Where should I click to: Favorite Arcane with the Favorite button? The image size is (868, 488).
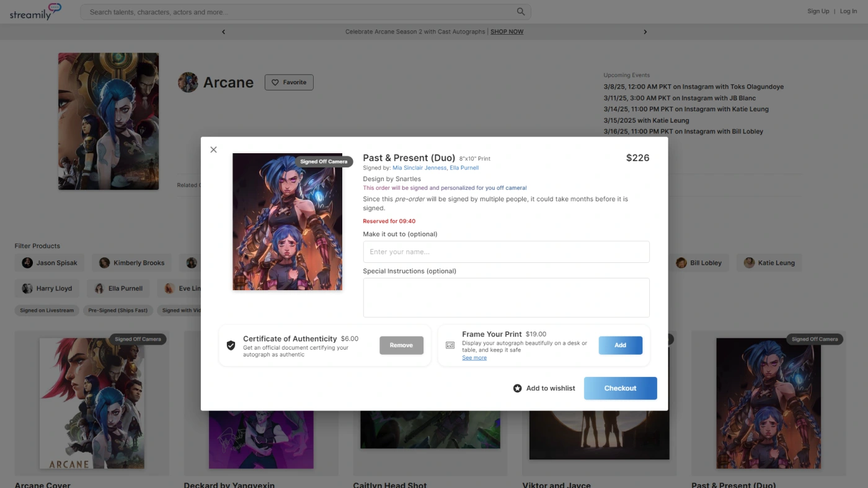(x=289, y=82)
